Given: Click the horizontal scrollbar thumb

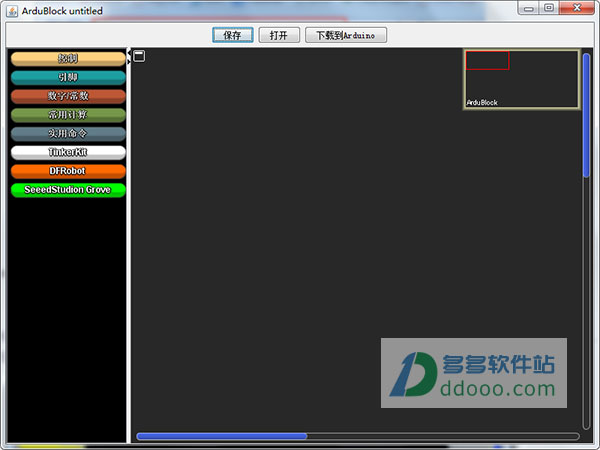Looking at the screenshot, I should pyautogui.click(x=222, y=436).
